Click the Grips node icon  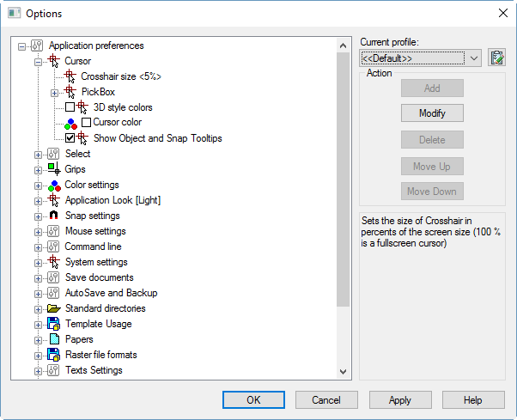(x=54, y=169)
